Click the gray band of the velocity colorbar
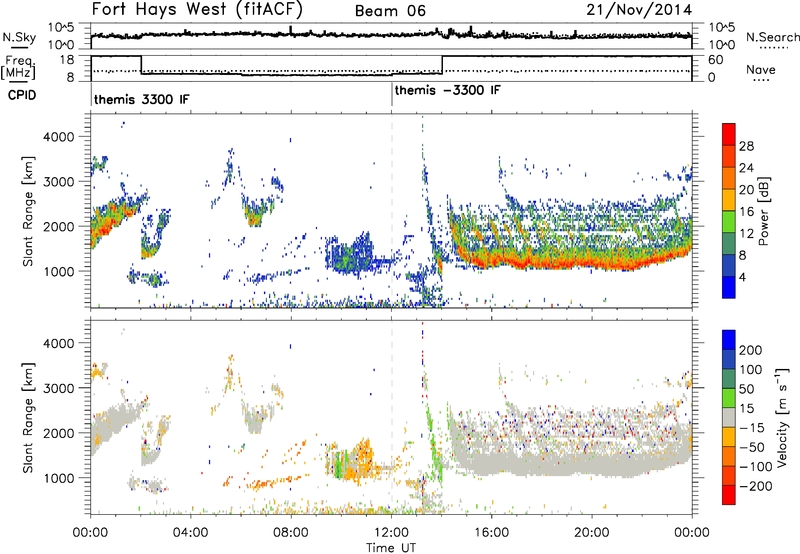Viewport: 800px width, 554px height. [x=729, y=417]
